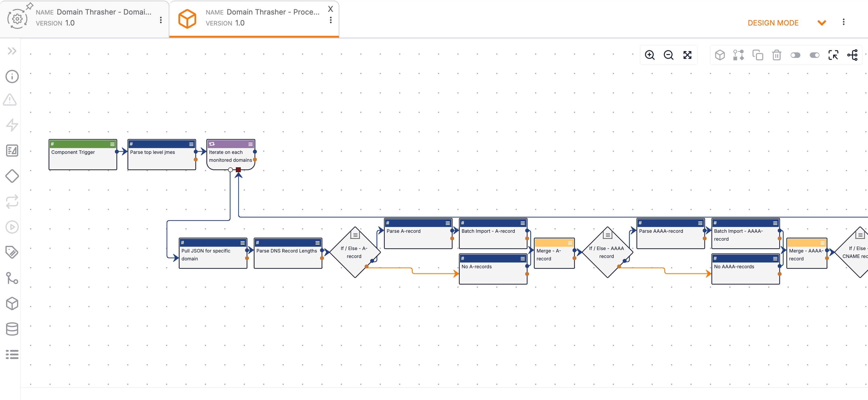Select the Parse AAAA-record node
Image resolution: width=868 pixels, height=400 pixels.
(x=670, y=233)
